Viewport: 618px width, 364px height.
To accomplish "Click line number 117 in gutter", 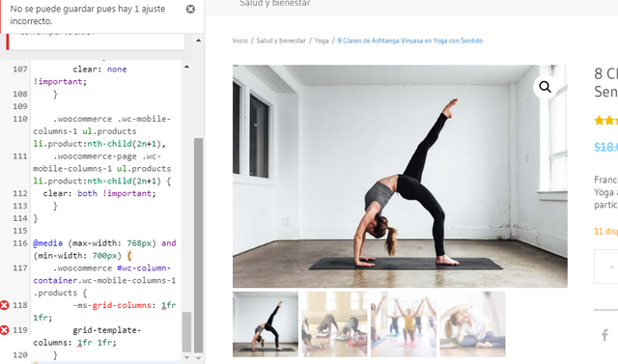I will pos(20,268).
